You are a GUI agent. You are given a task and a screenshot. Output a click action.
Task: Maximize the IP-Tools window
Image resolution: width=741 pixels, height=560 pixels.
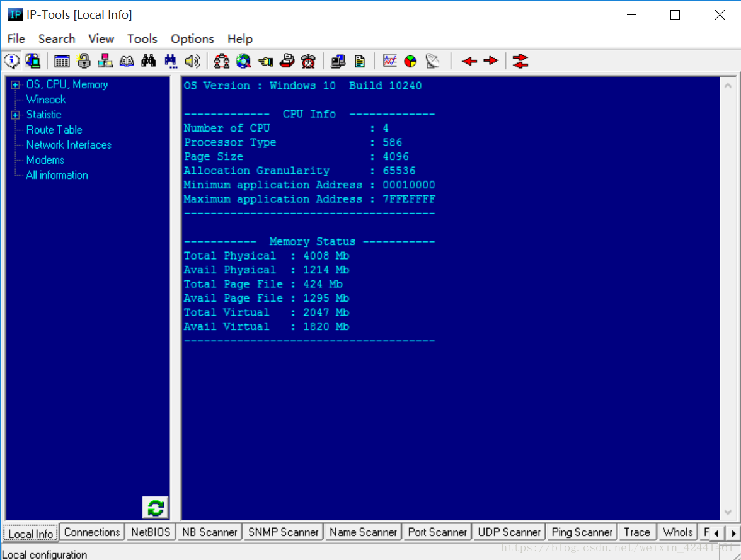tap(675, 14)
